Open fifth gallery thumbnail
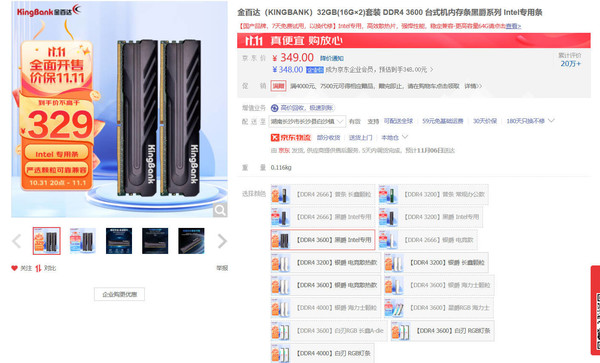This screenshot has width=600, height=363. (191, 241)
